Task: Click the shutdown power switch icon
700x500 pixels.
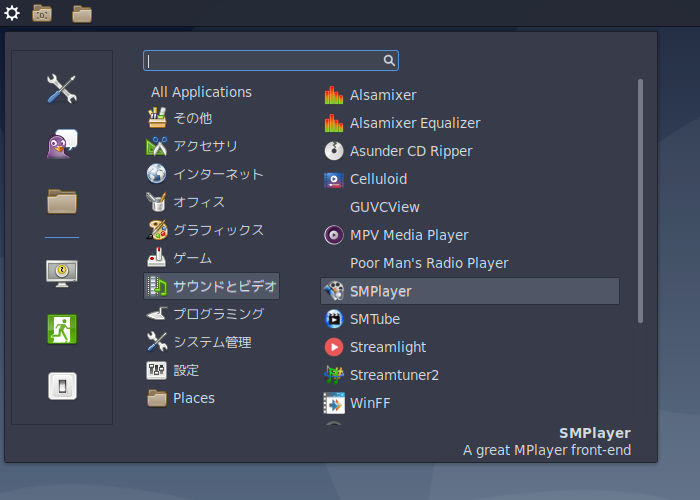Action: pyautogui.click(x=62, y=386)
